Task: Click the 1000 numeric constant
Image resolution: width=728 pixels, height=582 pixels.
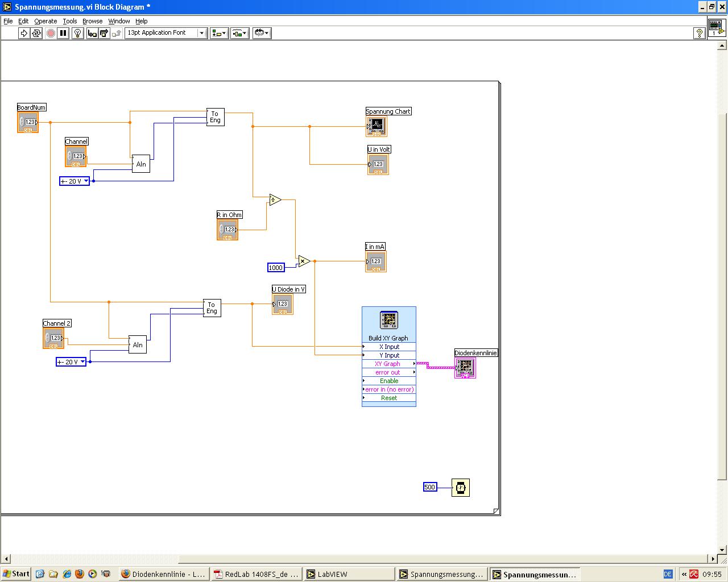Action: point(276,267)
